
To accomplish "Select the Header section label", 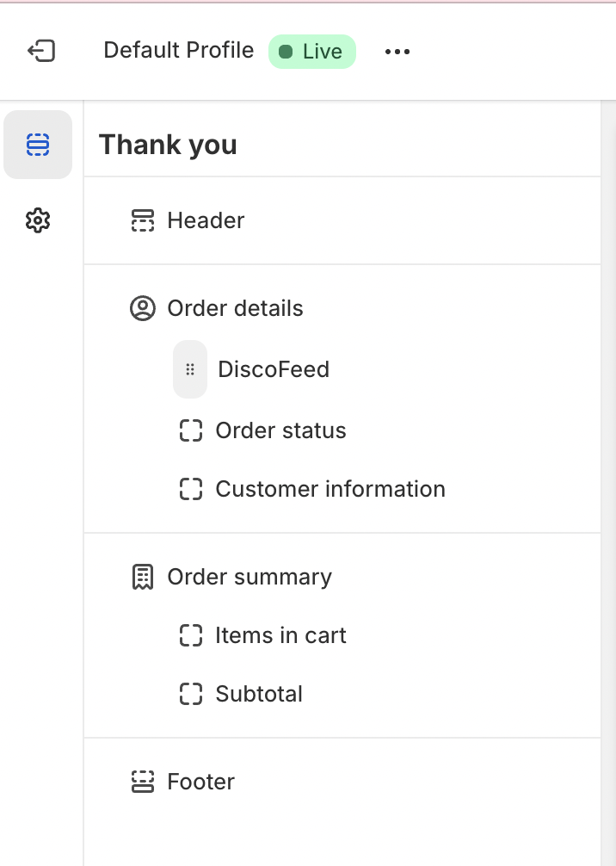I will 206,220.
